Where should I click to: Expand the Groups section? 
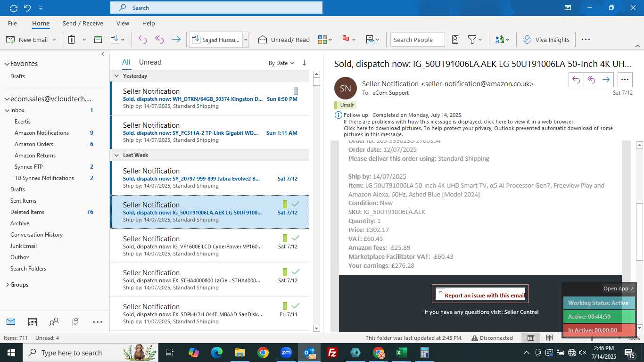[x=7, y=285]
